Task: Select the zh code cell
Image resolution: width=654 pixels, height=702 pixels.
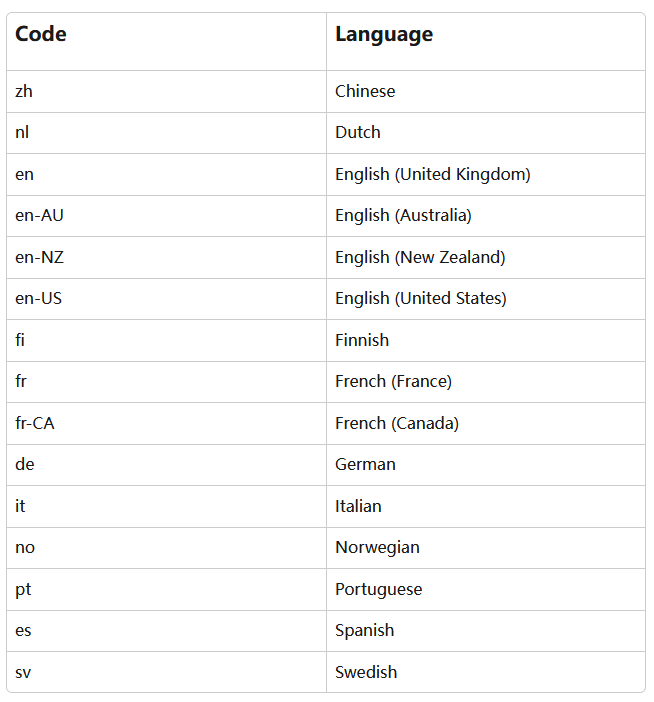Action: (x=24, y=91)
